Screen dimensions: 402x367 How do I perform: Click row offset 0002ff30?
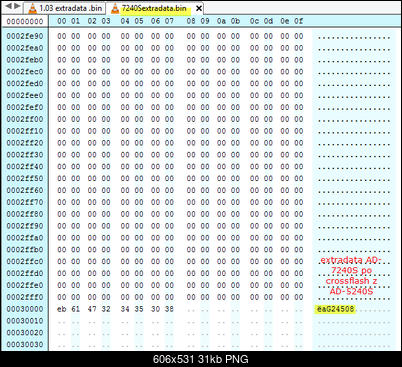coord(25,155)
